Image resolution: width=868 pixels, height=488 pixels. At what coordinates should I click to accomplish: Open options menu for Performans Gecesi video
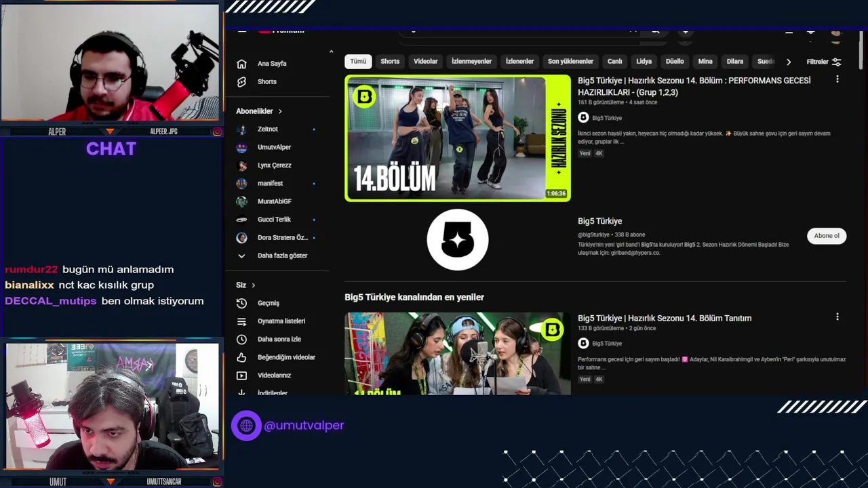(x=837, y=79)
